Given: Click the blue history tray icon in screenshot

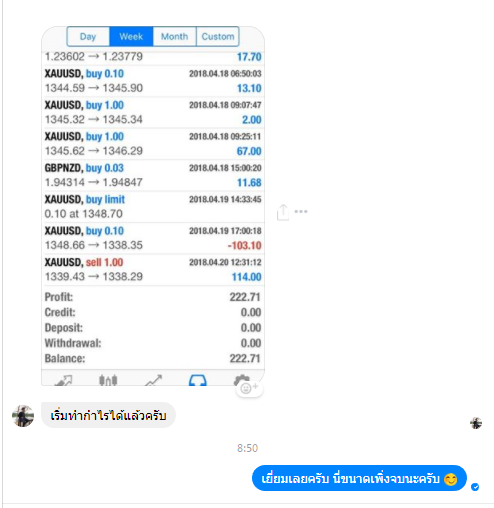Looking at the screenshot, I should (x=198, y=380).
